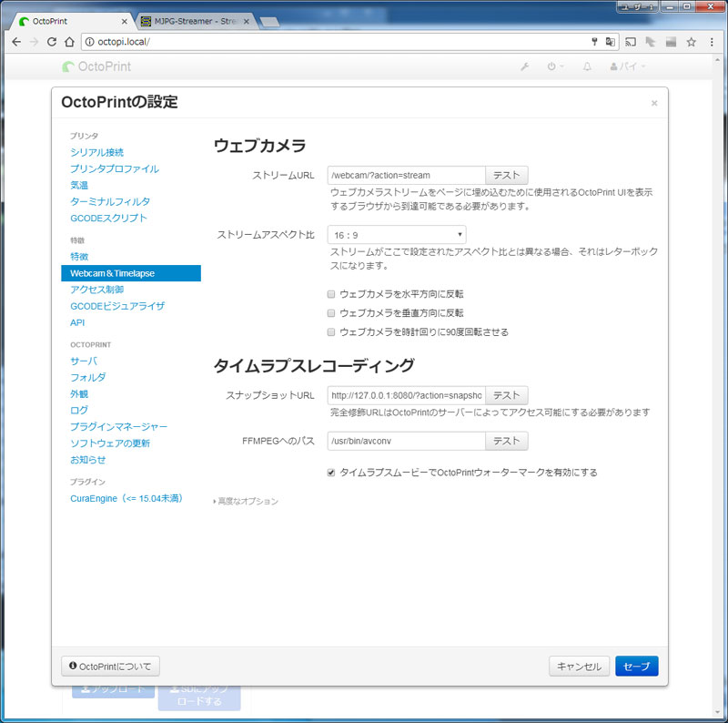Toggle flip webcam vertically checkbox
This screenshot has width=728, height=723.
(x=331, y=313)
